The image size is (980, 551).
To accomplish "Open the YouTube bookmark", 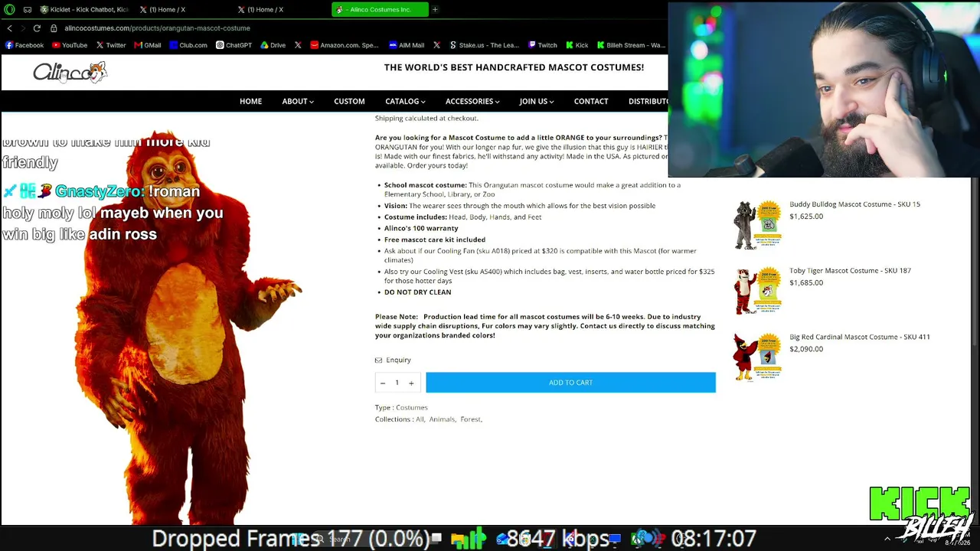I will click(70, 45).
